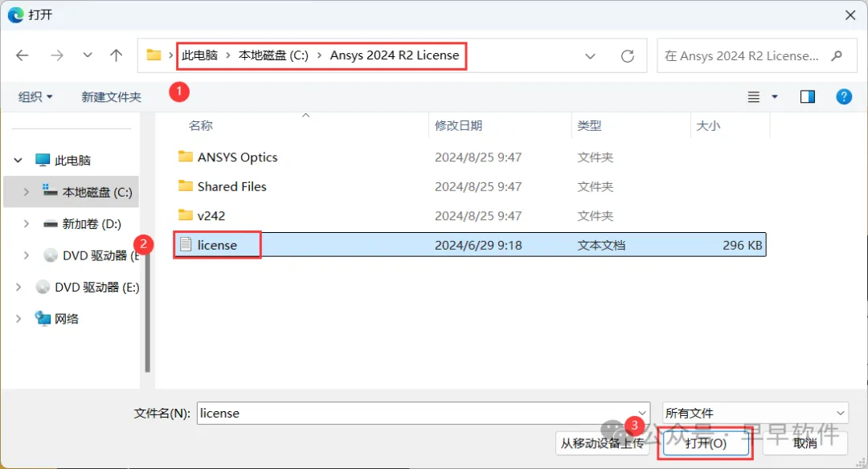Expand the DVD 驱动器 (E:) tree node

[18, 287]
